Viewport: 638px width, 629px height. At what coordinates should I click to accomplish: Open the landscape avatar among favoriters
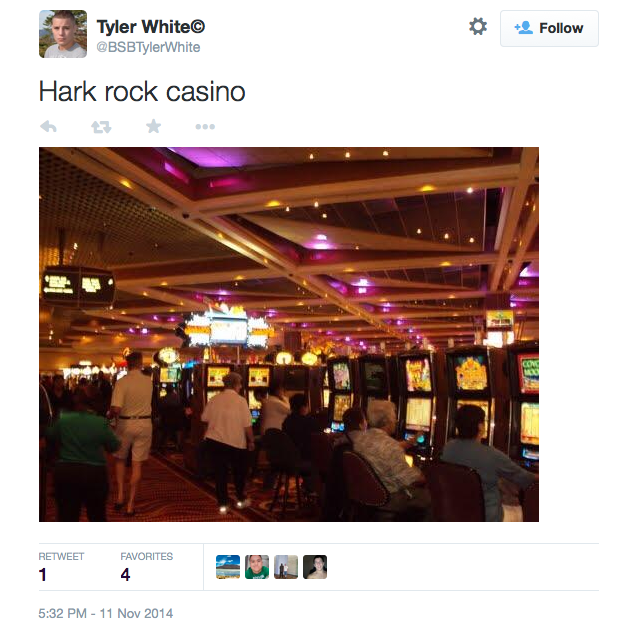228,567
